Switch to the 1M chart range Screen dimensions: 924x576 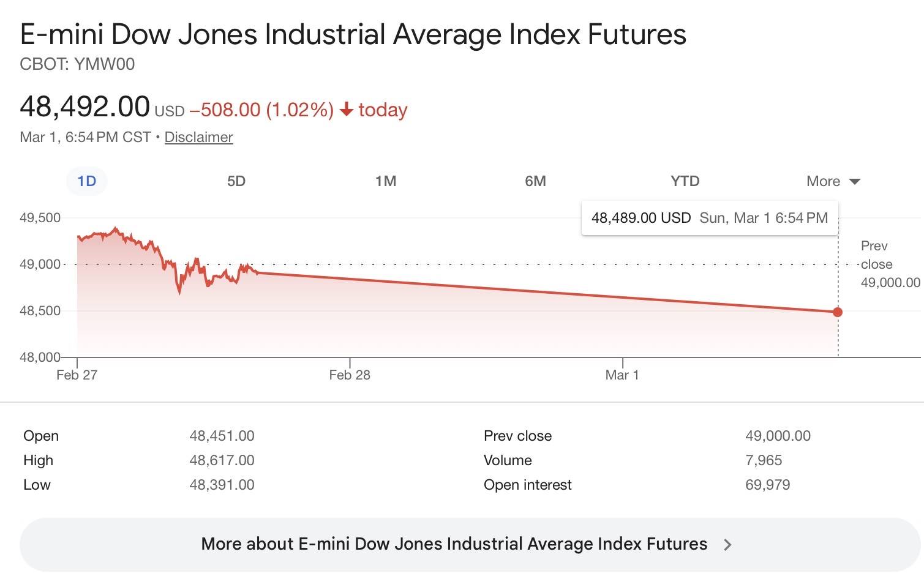pos(386,181)
